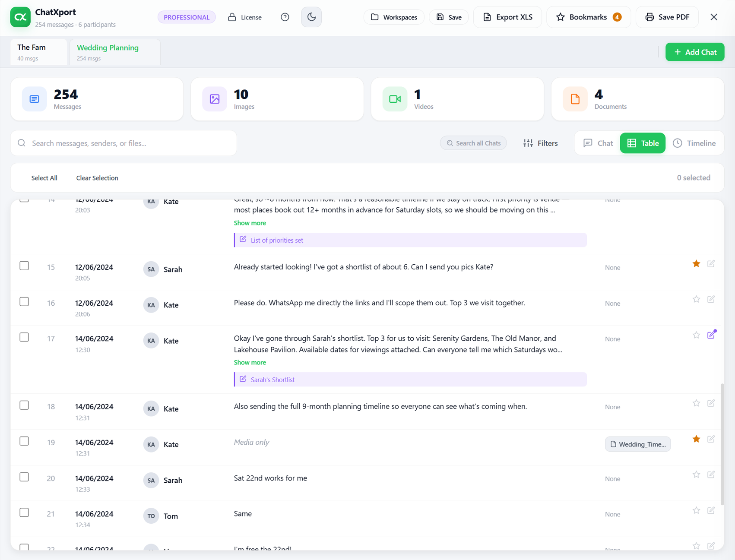Switch to Timeline view
The image size is (735, 560).
(x=694, y=143)
